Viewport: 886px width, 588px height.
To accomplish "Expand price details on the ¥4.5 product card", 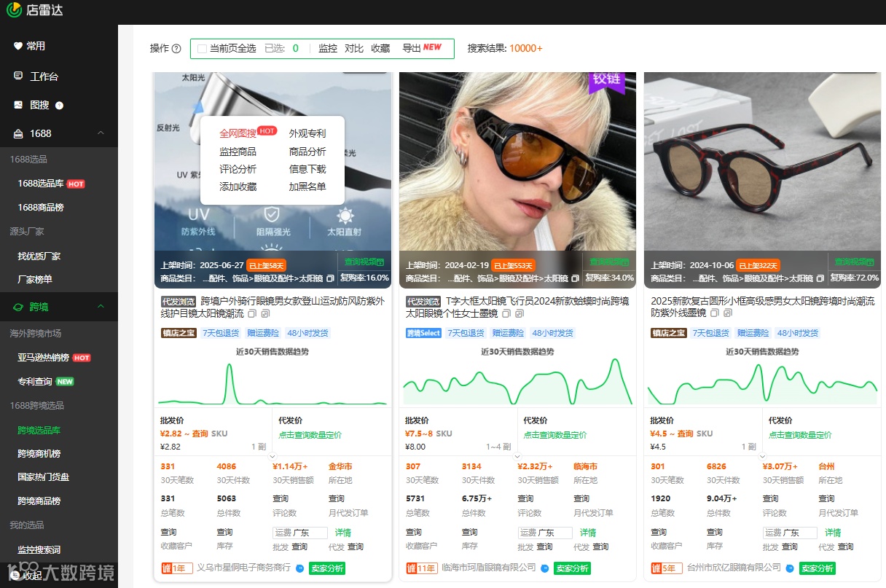I will click(763, 456).
